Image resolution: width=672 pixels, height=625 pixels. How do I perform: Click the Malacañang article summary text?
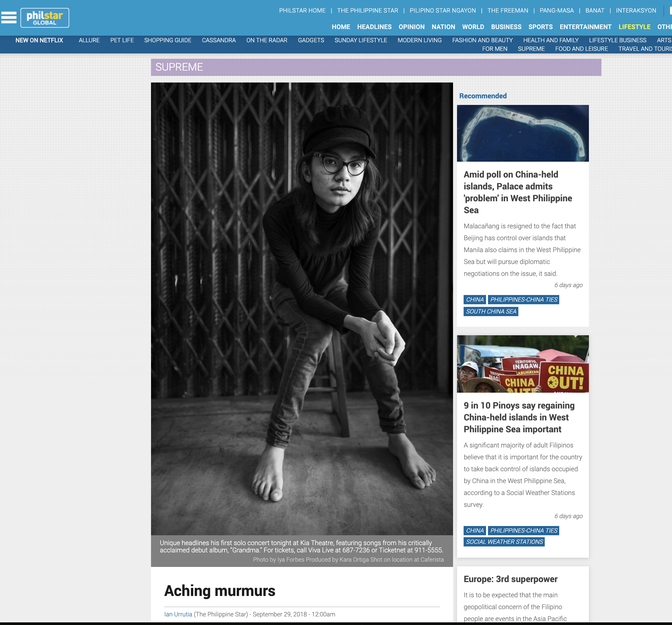tap(522, 250)
